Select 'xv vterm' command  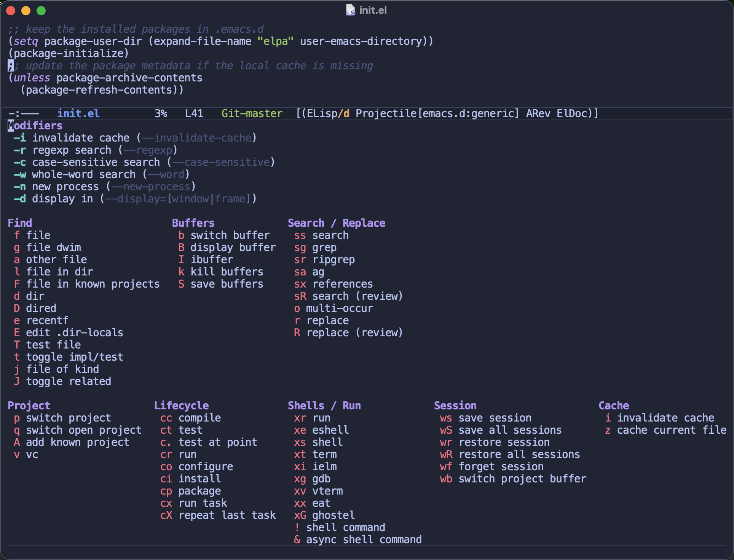318,491
